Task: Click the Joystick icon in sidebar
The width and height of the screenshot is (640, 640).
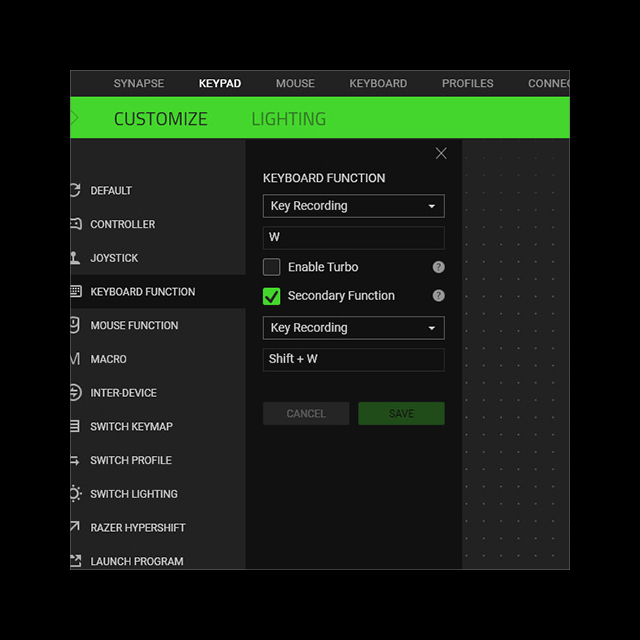Action: (x=75, y=258)
